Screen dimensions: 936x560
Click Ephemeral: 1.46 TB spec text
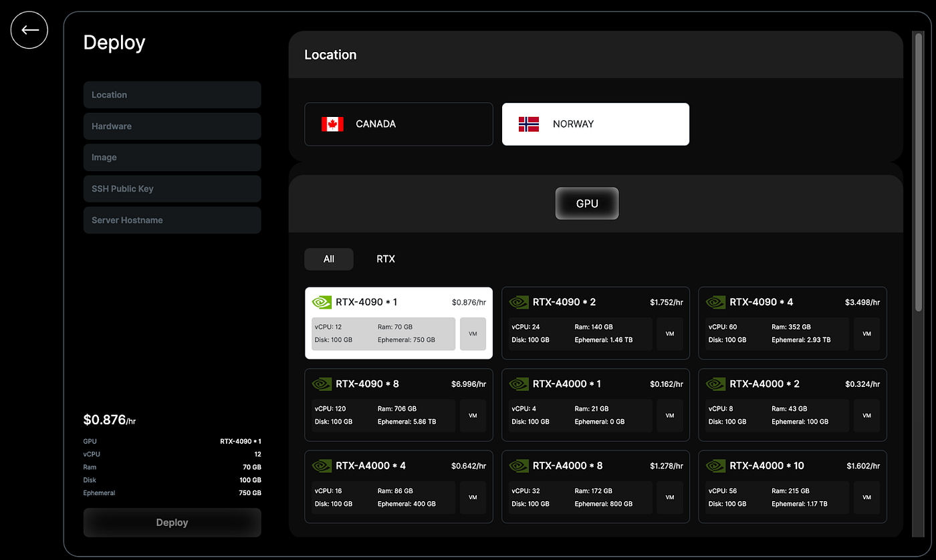point(604,340)
